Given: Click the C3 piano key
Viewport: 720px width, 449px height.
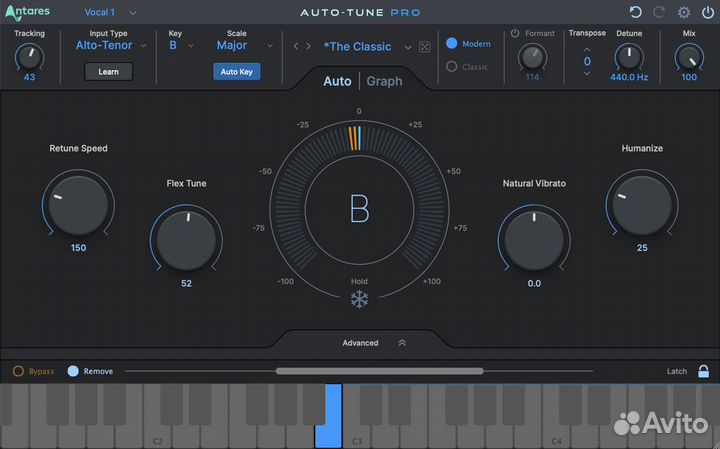Looking at the screenshot, I should pyautogui.click(x=357, y=435).
